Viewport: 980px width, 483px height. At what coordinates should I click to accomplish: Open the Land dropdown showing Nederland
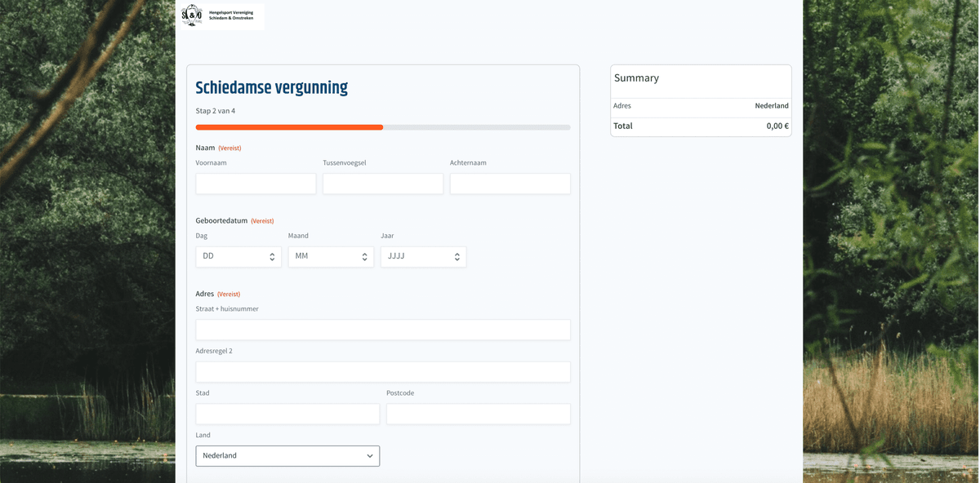pos(287,456)
